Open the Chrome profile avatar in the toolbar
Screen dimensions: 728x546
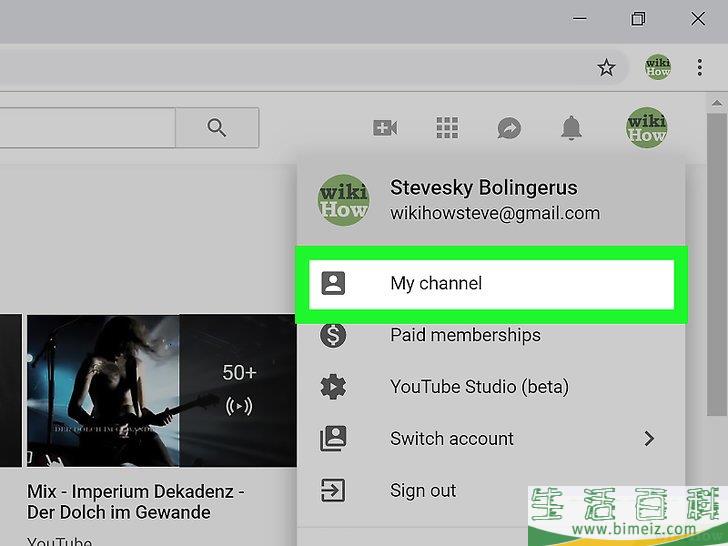pyautogui.click(x=657, y=67)
